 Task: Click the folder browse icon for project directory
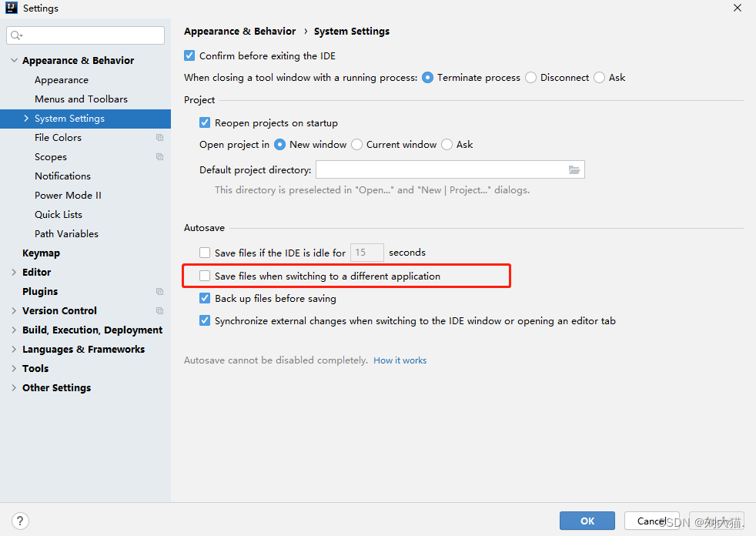574,169
